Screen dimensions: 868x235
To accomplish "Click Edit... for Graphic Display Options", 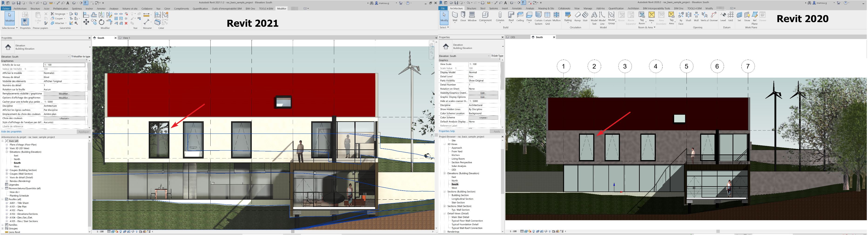I will pyautogui.click(x=483, y=97).
